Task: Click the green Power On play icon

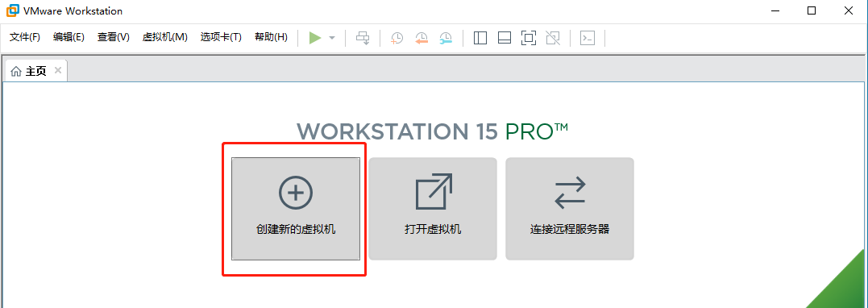Action: pyautogui.click(x=315, y=38)
